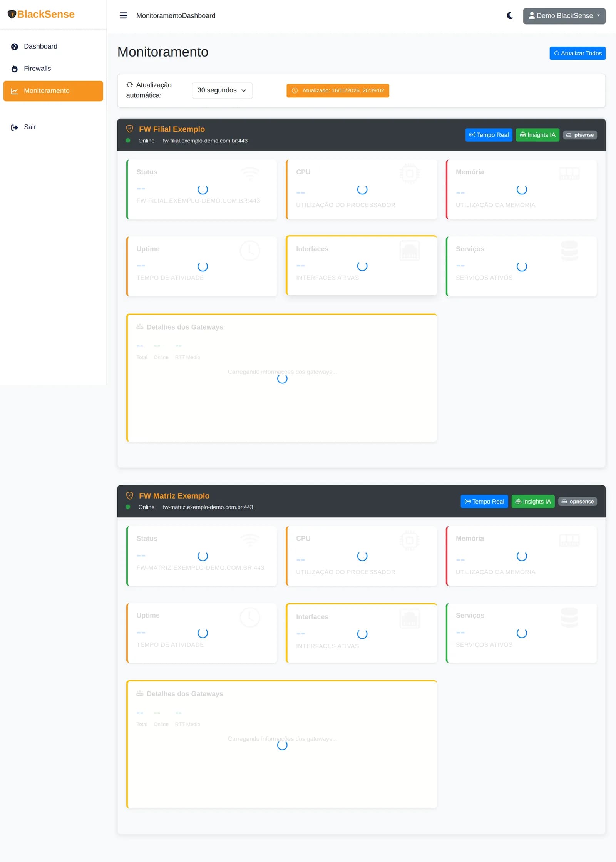Image resolution: width=616 pixels, height=862 pixels.
Task: Click the Monitoramento chart icon
Action: pyautogui.click(x=15, y=91)
